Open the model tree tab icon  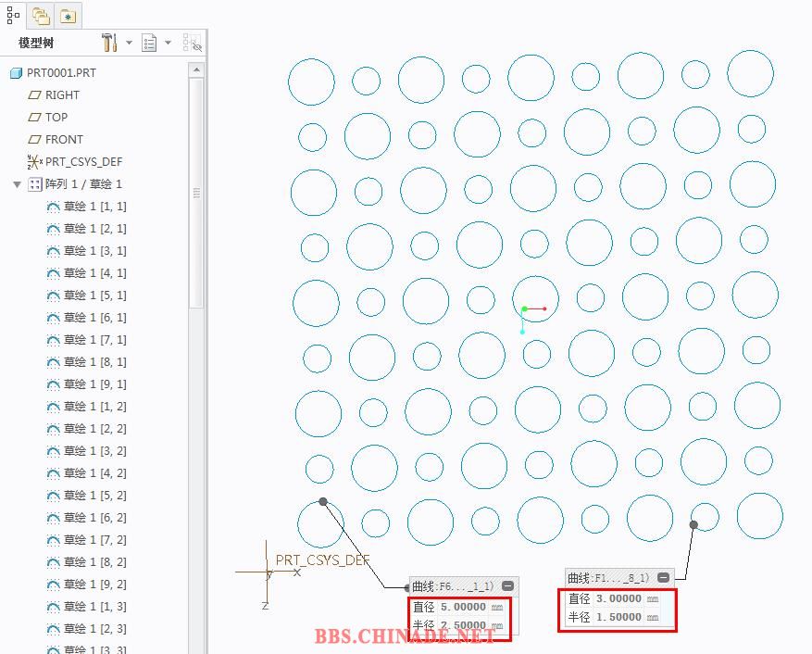[13, 15]
